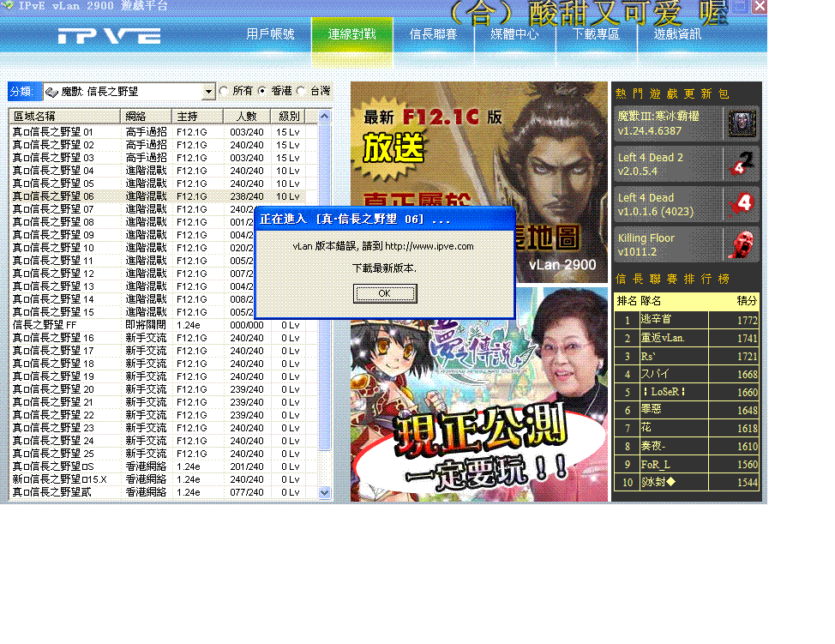Screen dimensions: 835x644
Task: Click ranking team Rs`
Action: 648,356
